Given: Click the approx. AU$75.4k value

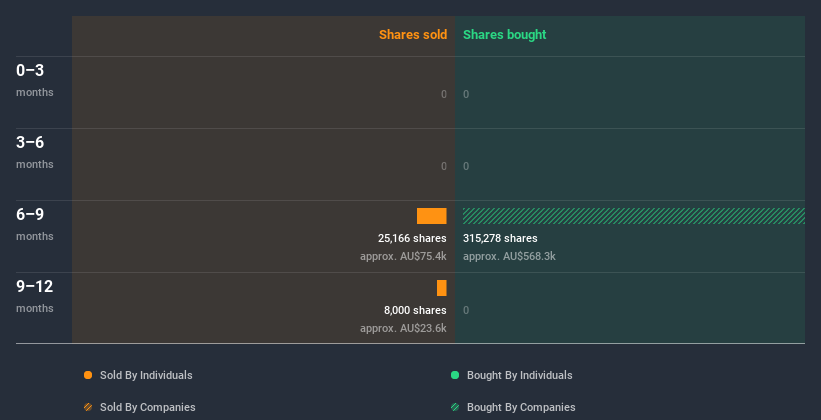Looking at the screenshot, I should point(403,257).
